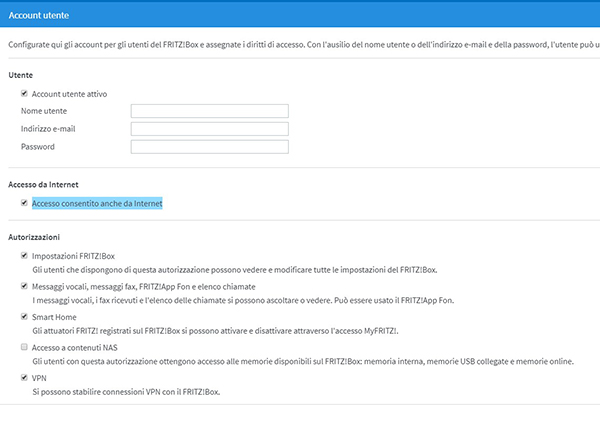Click the VPN label text
Viewport: 600px width, 431px height.
tap(39, 378)
